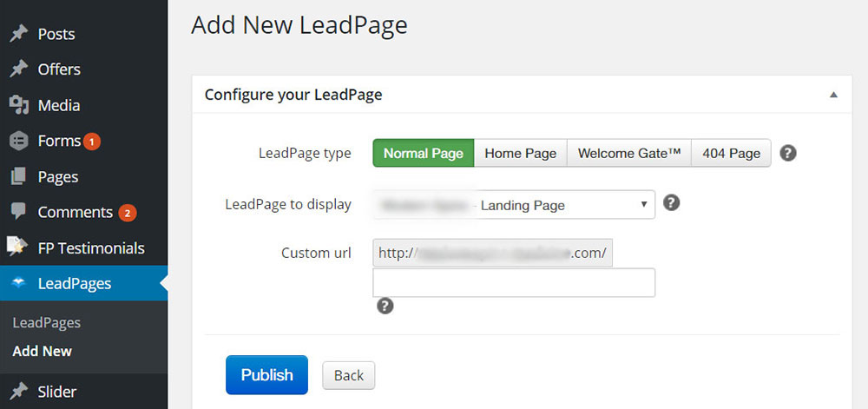Click the Posts pushpin icon
The width and height of the screenshot is (868, 409).
tap(19, 34)
